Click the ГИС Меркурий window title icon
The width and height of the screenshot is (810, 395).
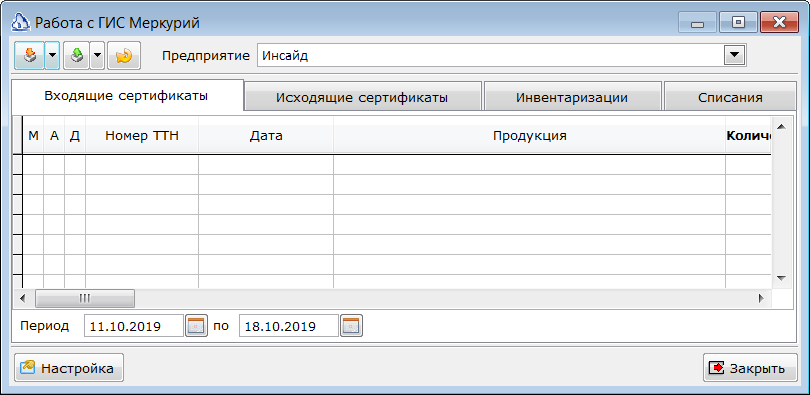click(21, 23)
